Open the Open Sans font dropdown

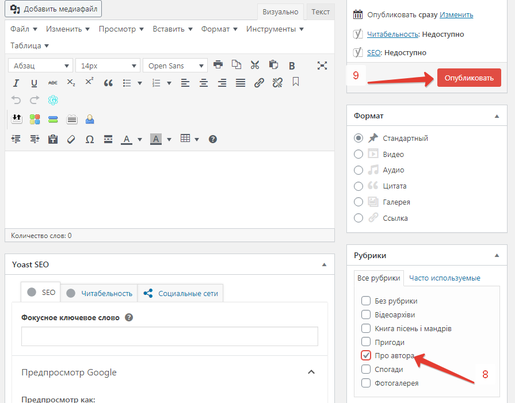pyautogui.click(x=175, y=66)
